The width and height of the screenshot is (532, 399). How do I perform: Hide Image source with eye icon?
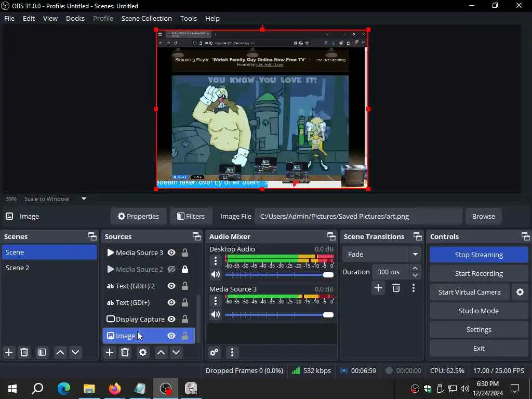click(171, 336)
